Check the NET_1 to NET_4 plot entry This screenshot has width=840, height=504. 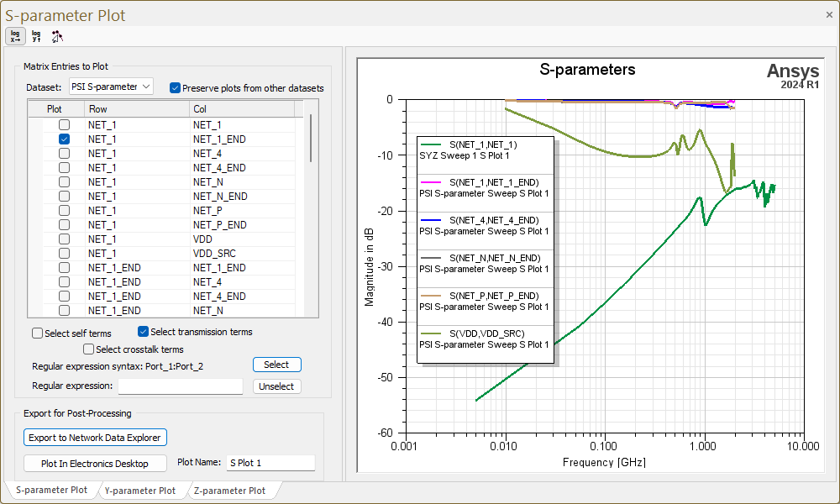[x=63, y=153]
